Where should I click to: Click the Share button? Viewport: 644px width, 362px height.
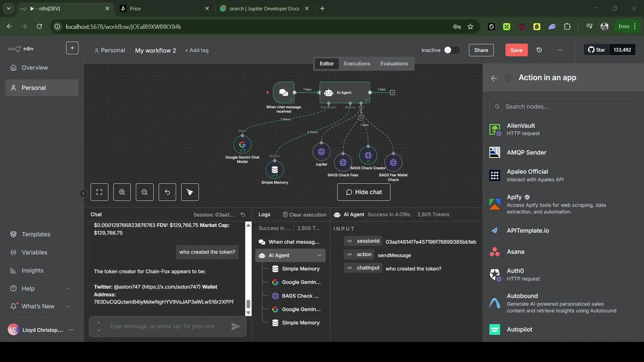point(481,50)
